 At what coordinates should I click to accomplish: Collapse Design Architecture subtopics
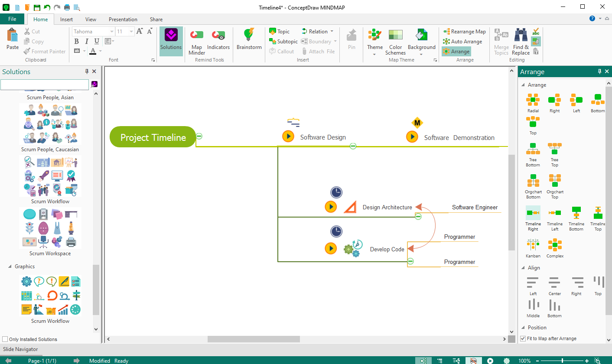(418, 216)
